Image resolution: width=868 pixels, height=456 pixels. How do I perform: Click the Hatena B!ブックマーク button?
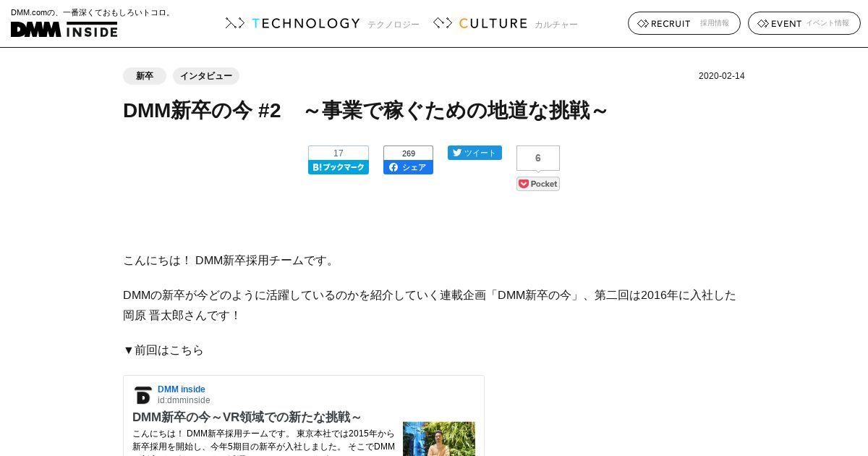(339, 167)
